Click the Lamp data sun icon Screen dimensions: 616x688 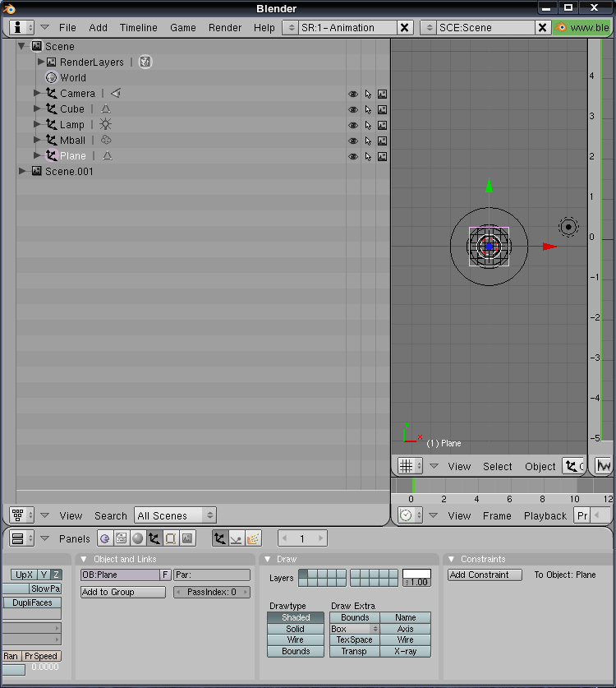tap(105, 124)
